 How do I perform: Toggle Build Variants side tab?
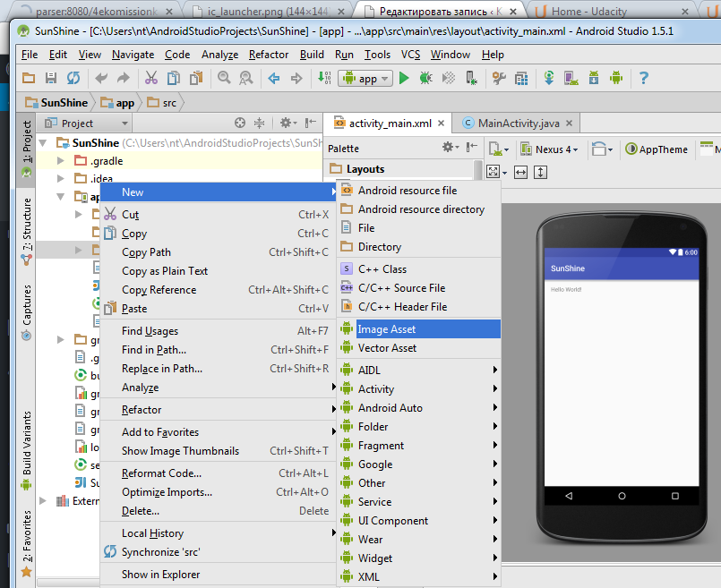point(27,450)
